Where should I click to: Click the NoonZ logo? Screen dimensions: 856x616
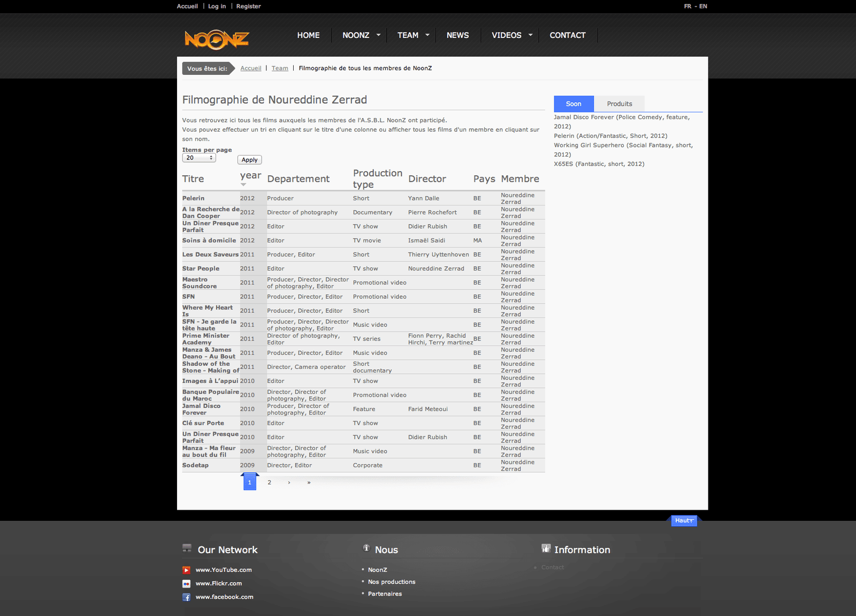click(217, 39)
